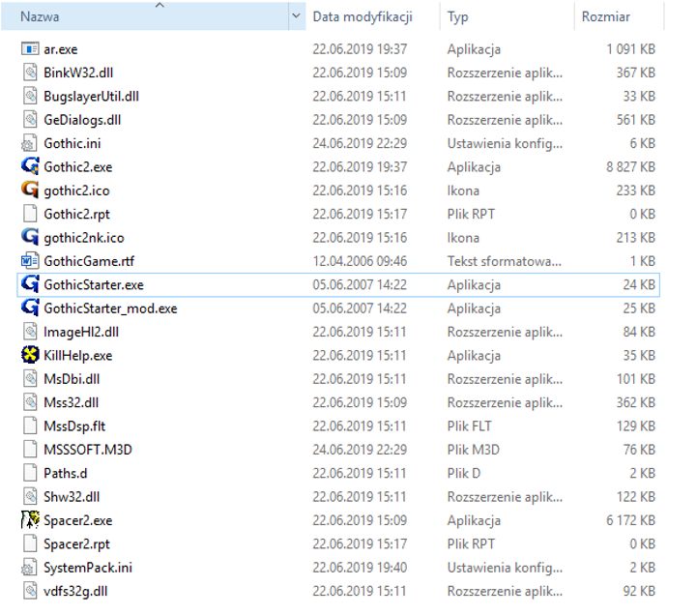
Task: Select the file name gothic2nk.ico
Action: click(84, 238)
